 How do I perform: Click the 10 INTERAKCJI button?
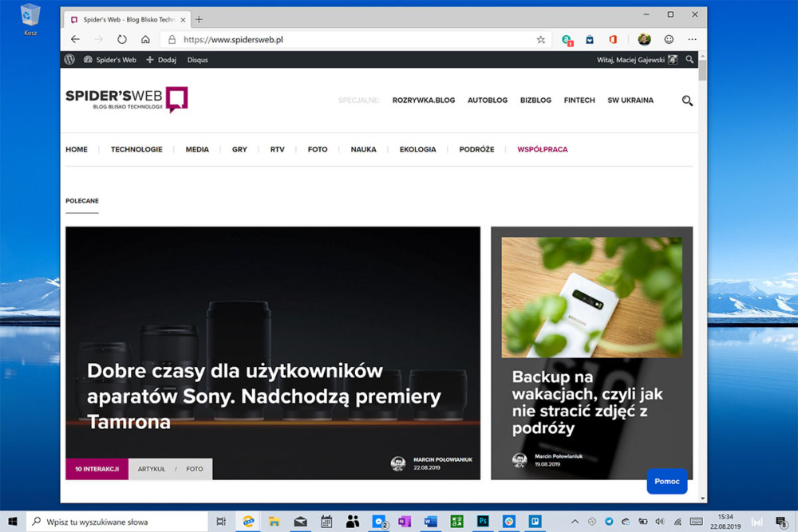[97, 469]
